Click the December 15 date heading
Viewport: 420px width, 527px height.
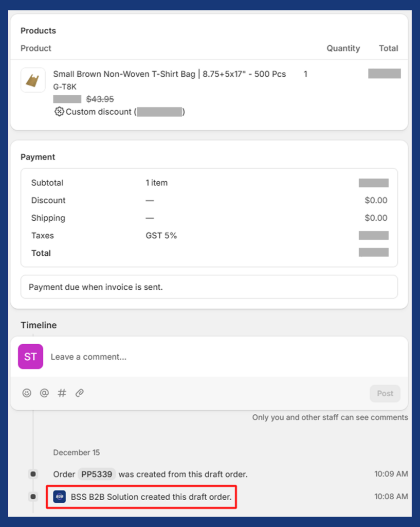(x=77, y=452)
